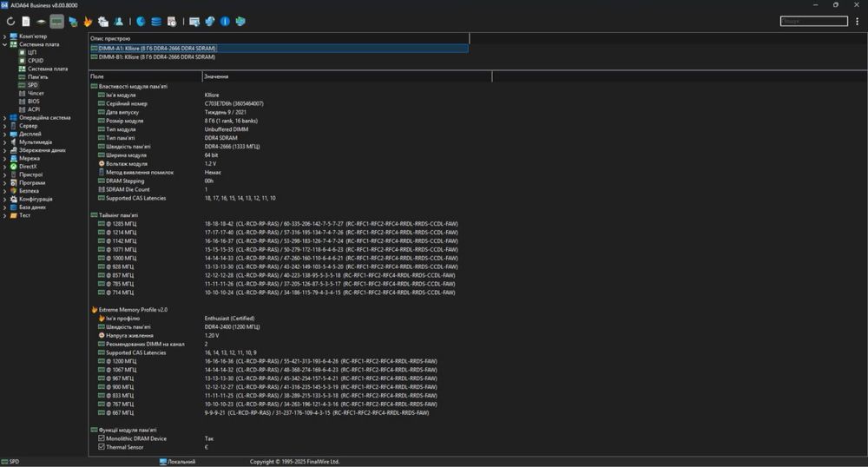Open the three-dot menu at top right

click(857, 21)
